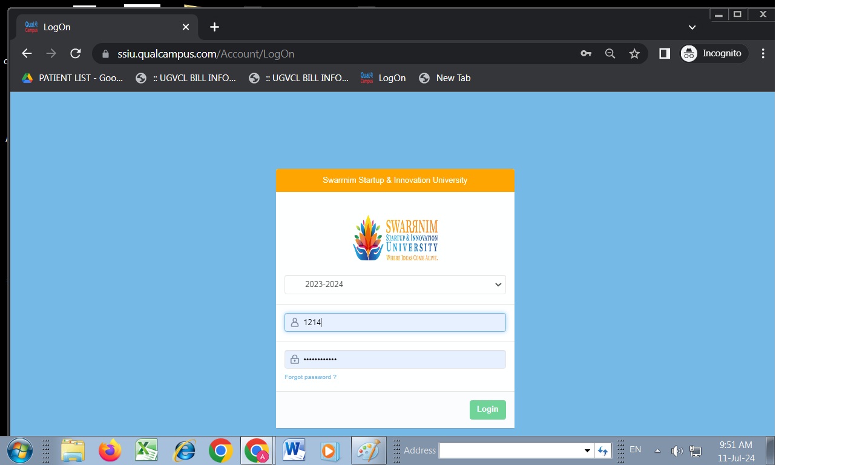Click Show desktop strip on taskbar

pos(771,450)
